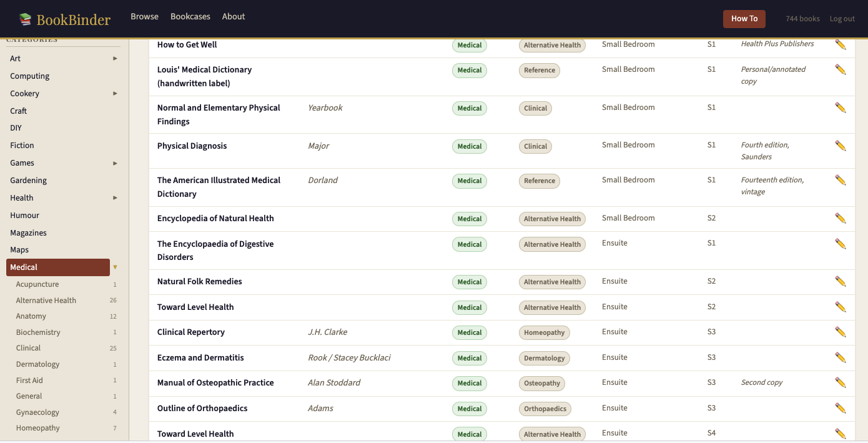Click Clinical tag on Physical Diagnosis row
Viewport: 868px width, 443px height.
[535, 146]
